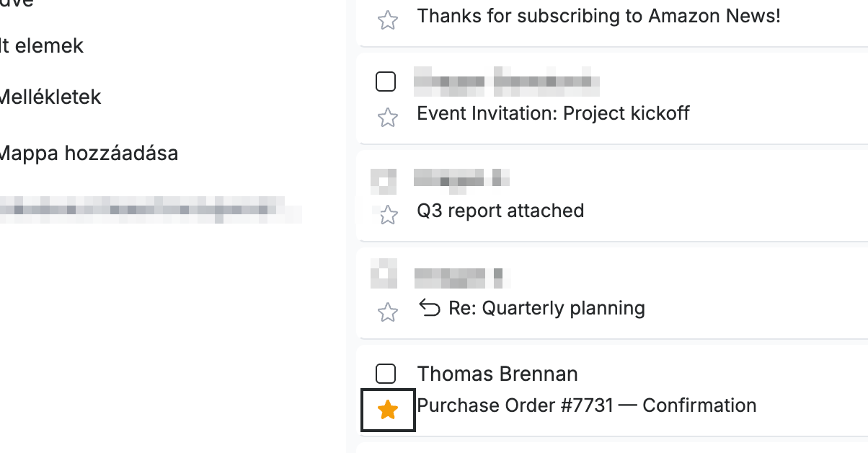The height and width of the screenshot is (453, 868).
Task: Open the sidebar folder ending in 'lt elemek'
Action: pos(42,46)
